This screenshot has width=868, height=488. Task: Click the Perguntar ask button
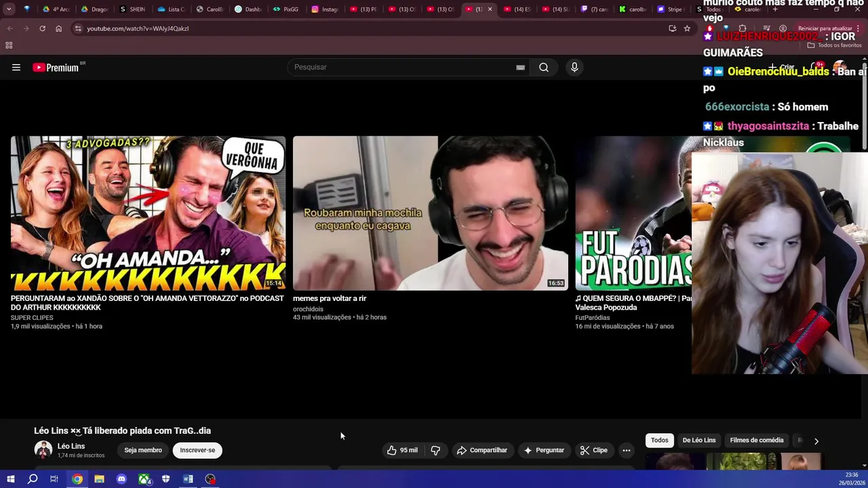(544, 450)
